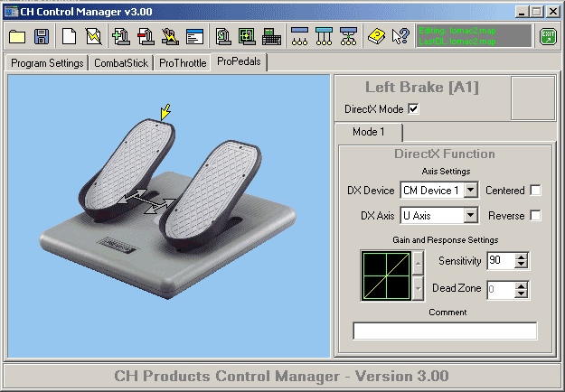
Task: Click the keyboard icon in toolbar
Action: click(272, 37)
